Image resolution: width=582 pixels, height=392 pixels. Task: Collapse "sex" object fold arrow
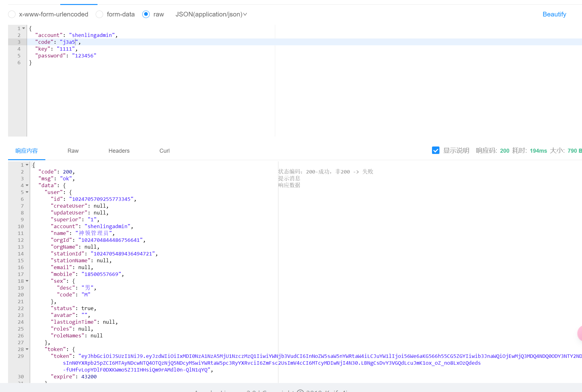27,281
